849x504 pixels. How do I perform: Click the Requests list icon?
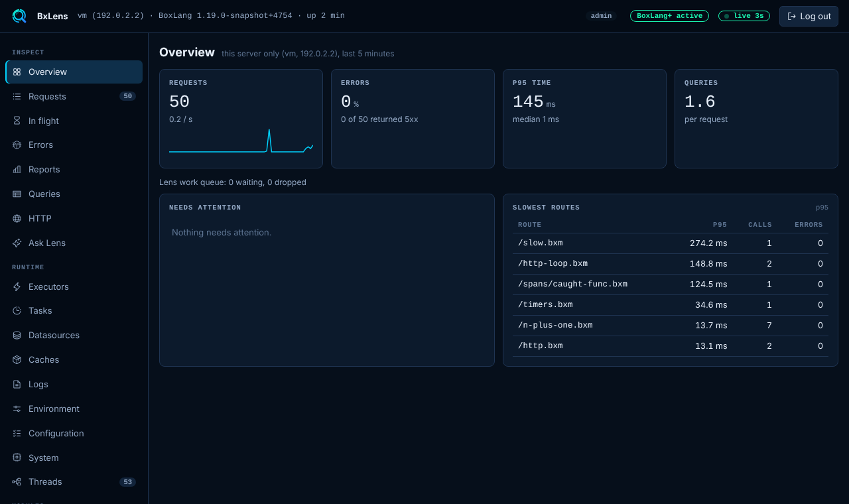point(17,96)
